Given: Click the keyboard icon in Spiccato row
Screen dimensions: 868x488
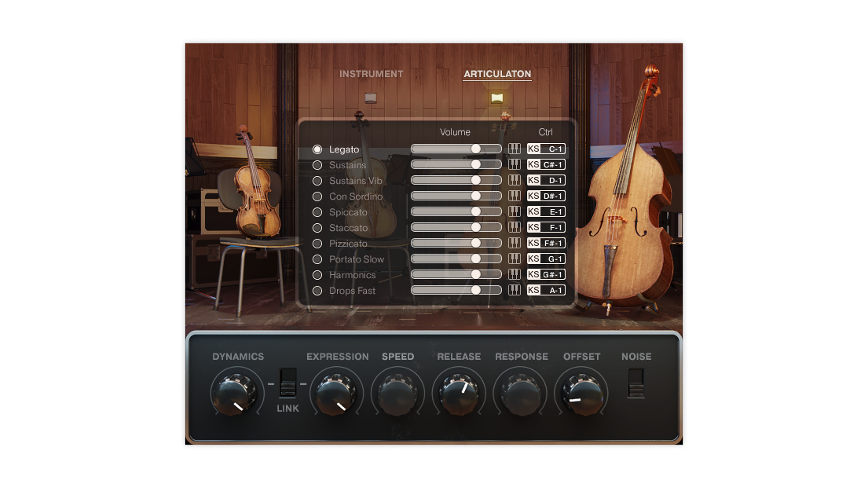Looking at the screenshot, I should [514, 211].
